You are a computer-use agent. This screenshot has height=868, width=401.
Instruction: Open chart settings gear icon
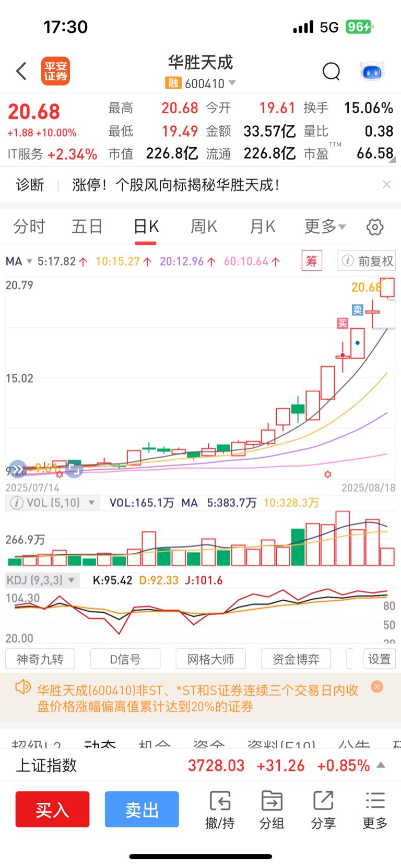coord(375,227)
